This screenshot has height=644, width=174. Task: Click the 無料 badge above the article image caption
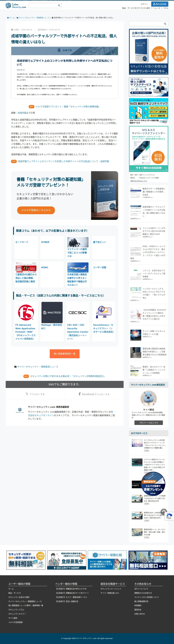pyautogui.click(x=31, y=107)
